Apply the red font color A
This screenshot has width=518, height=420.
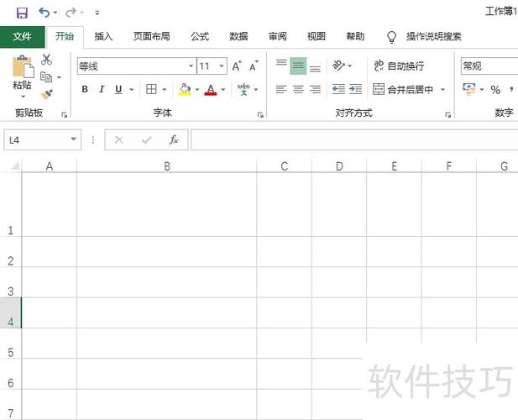coord(211,89)
